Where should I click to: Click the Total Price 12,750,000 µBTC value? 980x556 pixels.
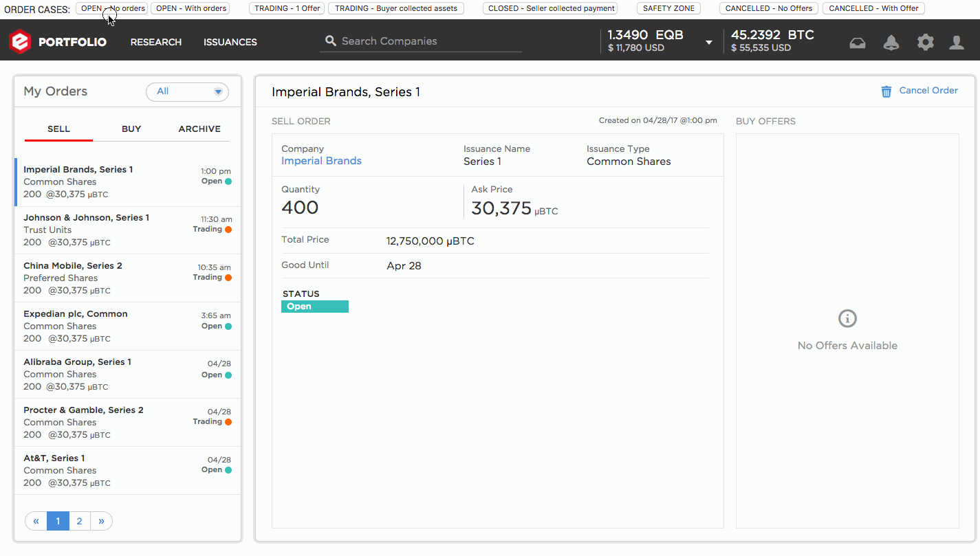[x=431, y=241]
